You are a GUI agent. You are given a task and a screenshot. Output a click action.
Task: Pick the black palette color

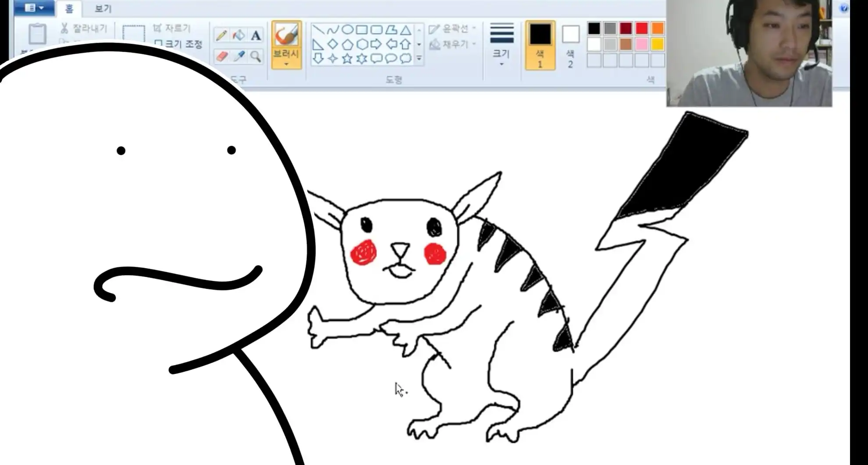pos(594,29)
